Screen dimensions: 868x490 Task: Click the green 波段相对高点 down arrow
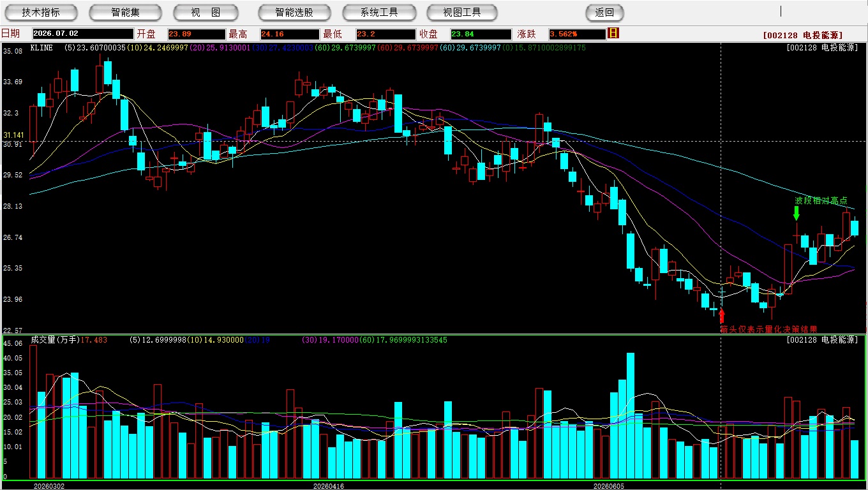[796, 213]
